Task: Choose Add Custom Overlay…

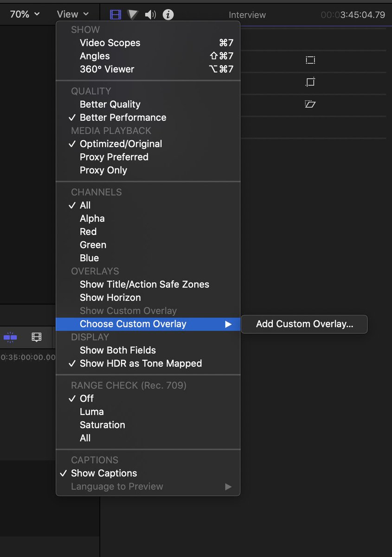Action: coord(304,324)
